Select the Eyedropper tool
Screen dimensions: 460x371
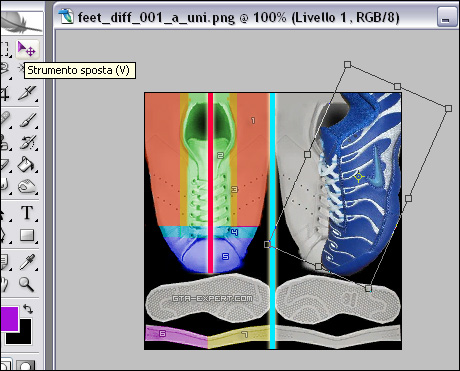coord(27,261)
